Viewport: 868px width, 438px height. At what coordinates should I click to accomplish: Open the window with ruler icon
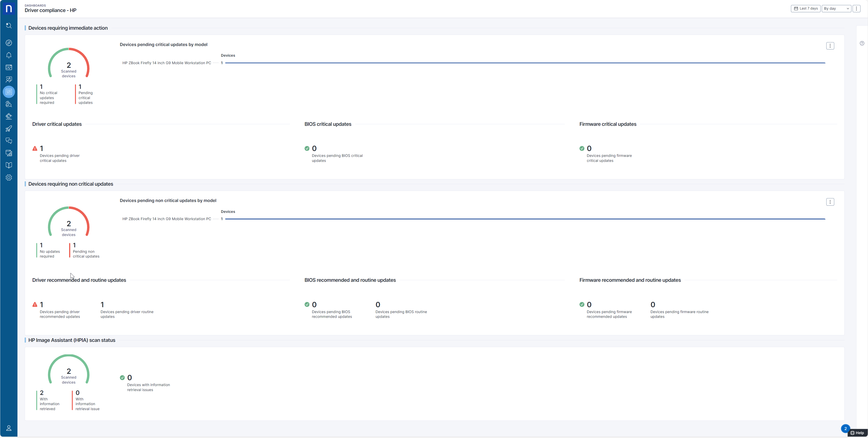(9, 153)
